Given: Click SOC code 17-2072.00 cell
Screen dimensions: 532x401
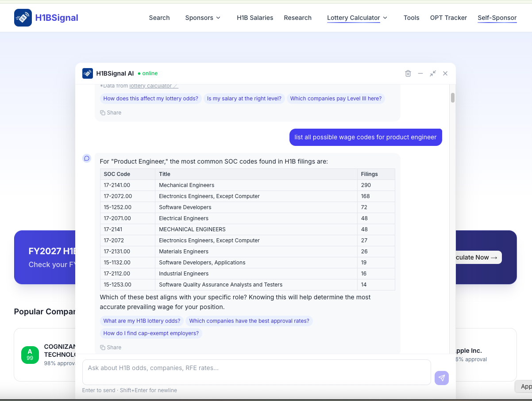Looking at the screenshot, I should (x=128, y=196).
